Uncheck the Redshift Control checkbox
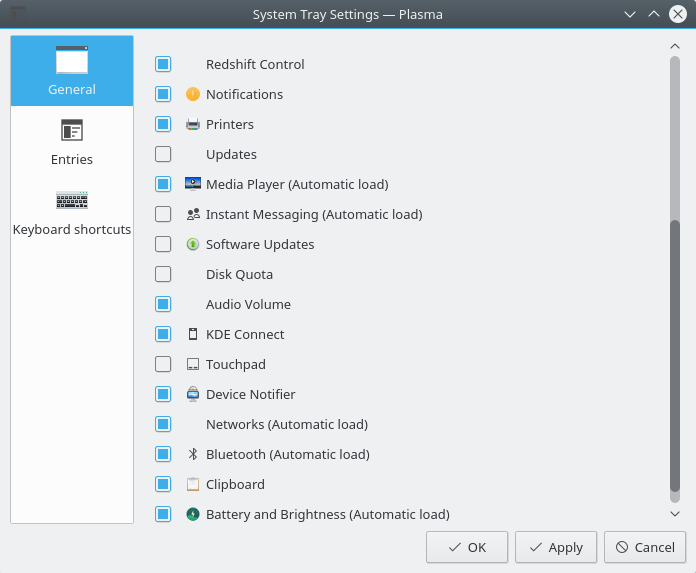The image size is (696, 573). point(163,64)
